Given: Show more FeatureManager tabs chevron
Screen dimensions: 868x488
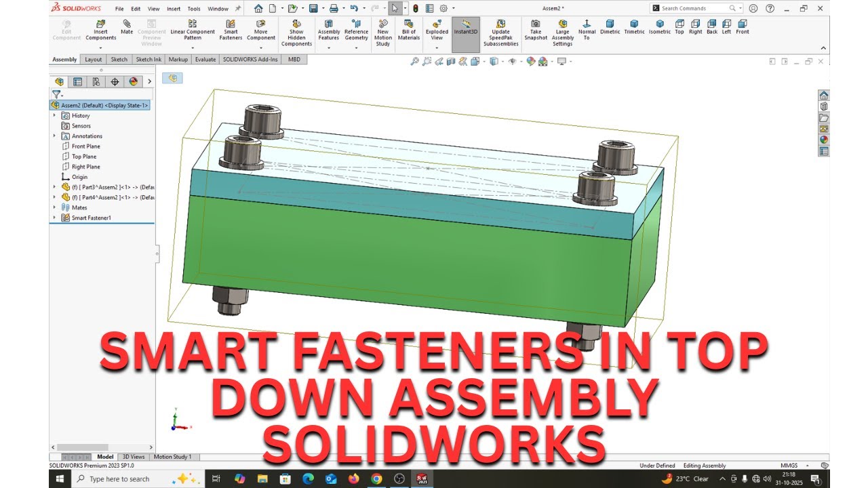Looking at the screenshot, I should point(149,81).
